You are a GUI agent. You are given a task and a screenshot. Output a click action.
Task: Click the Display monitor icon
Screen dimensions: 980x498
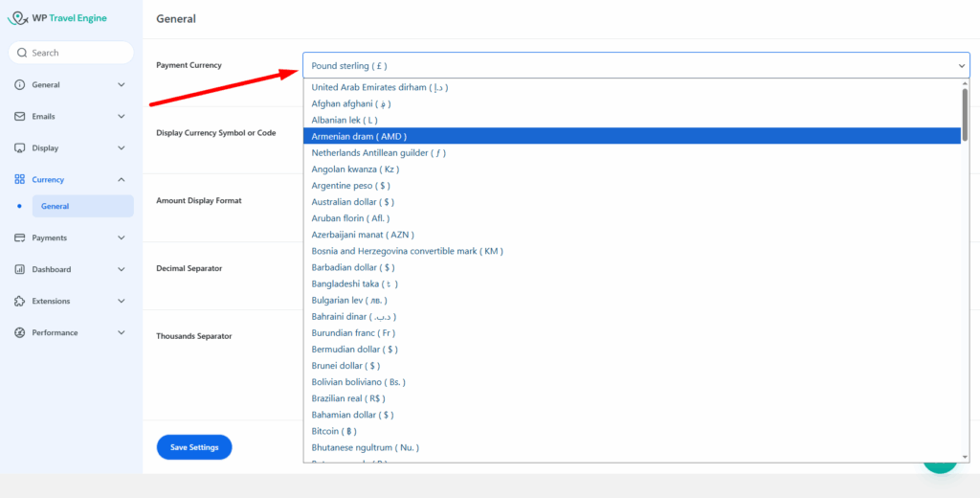(x=20, y=148)
